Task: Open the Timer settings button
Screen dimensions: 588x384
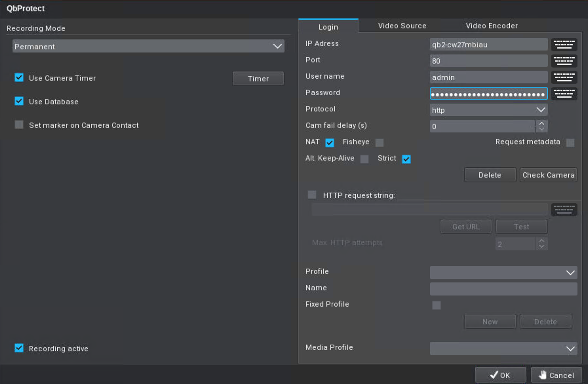Action: 258,79
